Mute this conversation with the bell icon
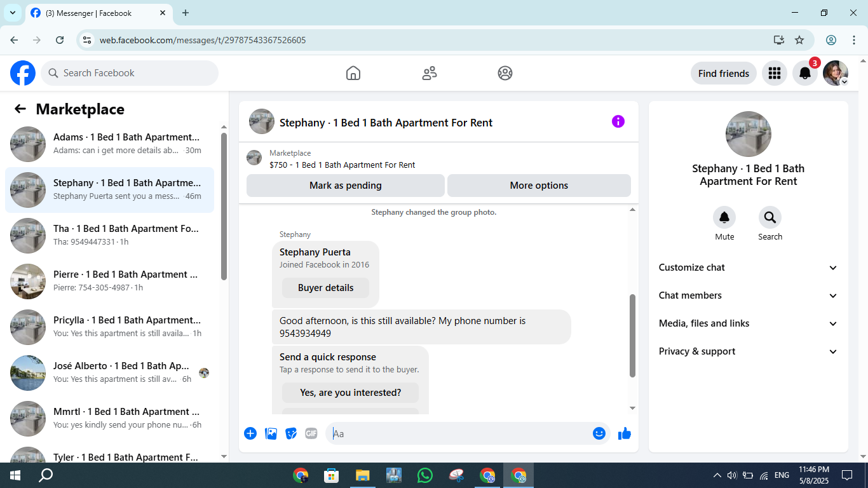 point(724,218)
